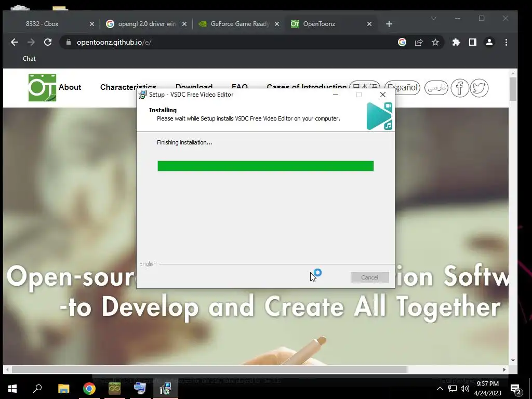Open the notification center
532x399 pixels.
pos(516,389)
